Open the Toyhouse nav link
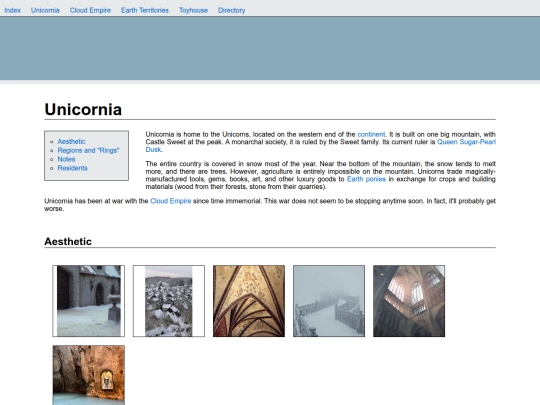The image size is (540, 405). click(x=193, y=10)
